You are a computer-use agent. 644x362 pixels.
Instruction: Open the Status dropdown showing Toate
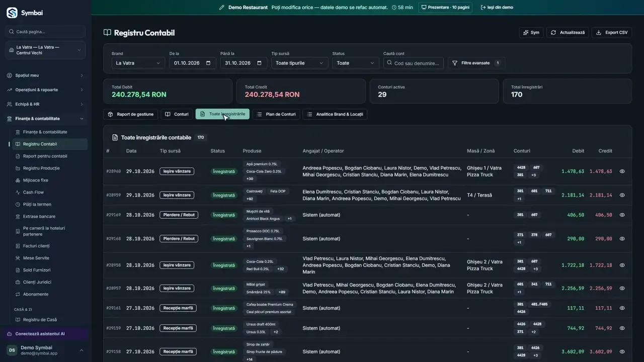(x=356, y=63)
